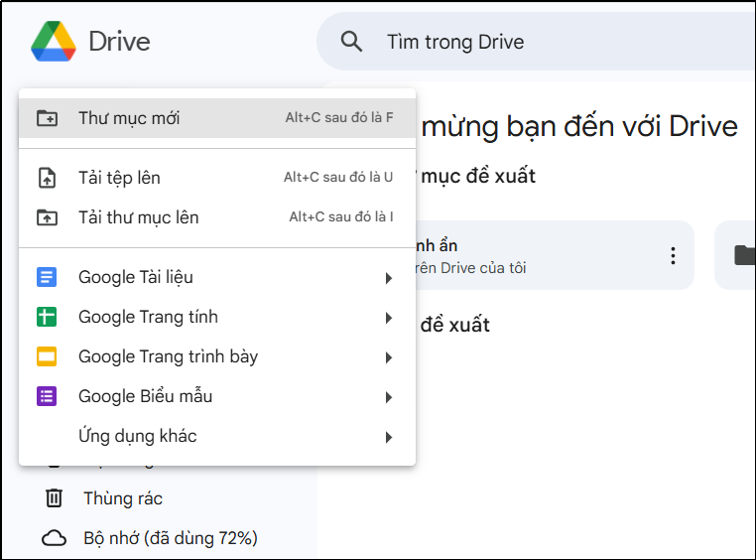
Task: Click 'Alt+C sau đó là F' shortcut text
Action: click(x=339, y=118)
